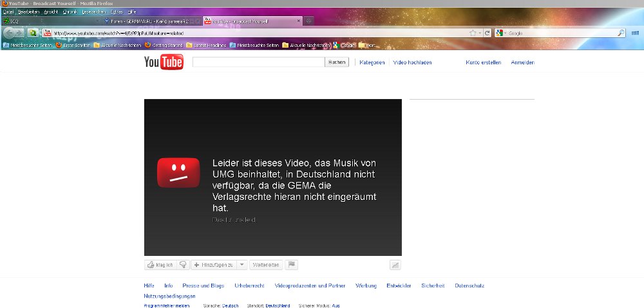Click the YouTube favicon in the address bar
This screenshot has width=644, height=308.
click(x=48, y=33)
